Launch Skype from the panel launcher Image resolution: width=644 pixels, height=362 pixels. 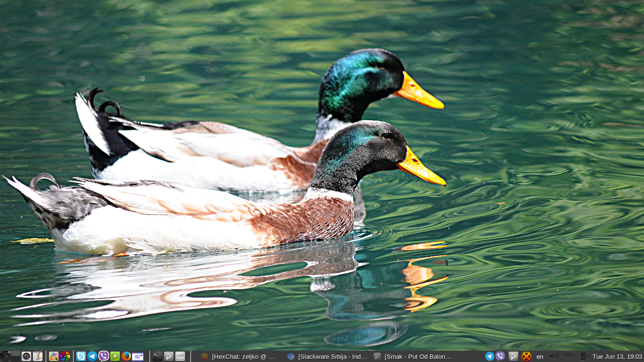tap(81, 356)
